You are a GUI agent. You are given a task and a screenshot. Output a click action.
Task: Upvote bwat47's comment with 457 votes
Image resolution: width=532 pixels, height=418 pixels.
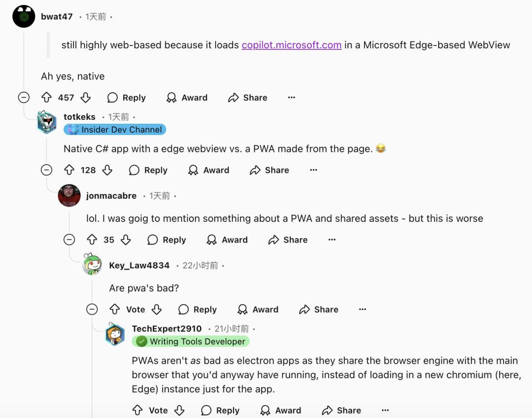46,98
